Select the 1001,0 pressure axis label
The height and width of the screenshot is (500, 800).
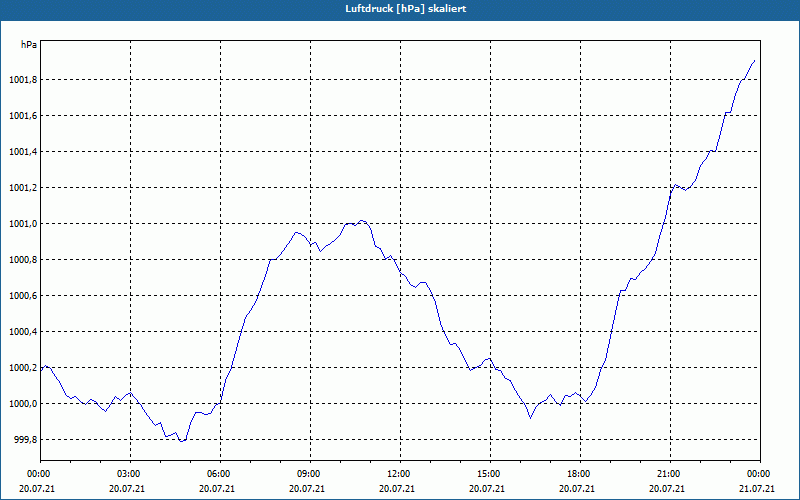point(23,223)
